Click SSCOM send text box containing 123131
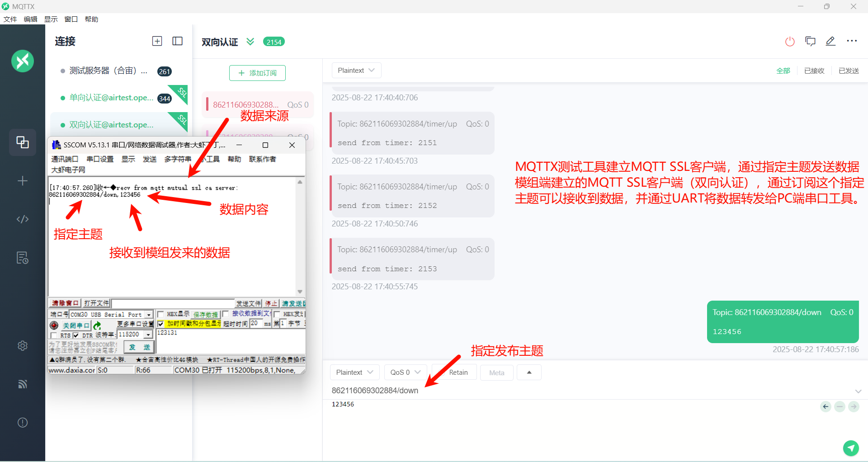Image resolution: width=868 pixels, height=462 pixels. 231,341
